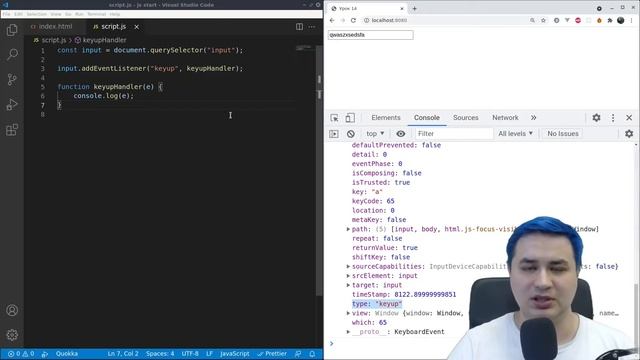Click the Ln 7, Col 2 status
640x360 pixels.
coord(123,354)
